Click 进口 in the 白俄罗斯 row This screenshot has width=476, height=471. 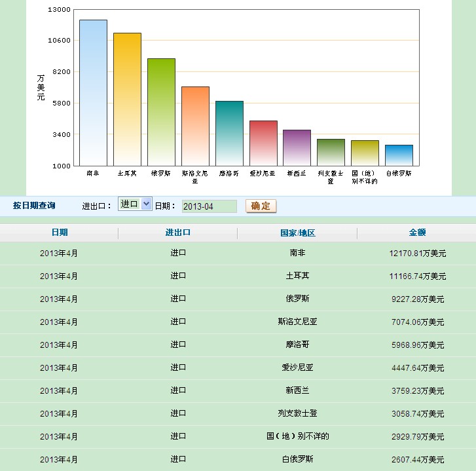click(x=178, y=459)
